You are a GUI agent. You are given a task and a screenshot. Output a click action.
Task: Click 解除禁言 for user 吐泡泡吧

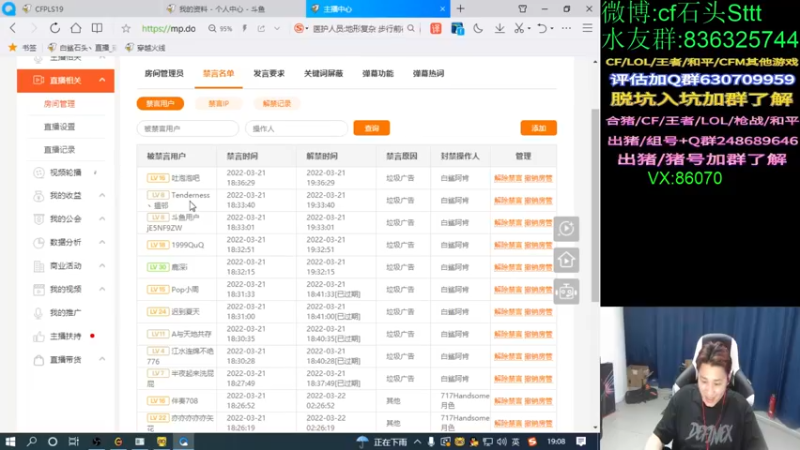point(508,178)
